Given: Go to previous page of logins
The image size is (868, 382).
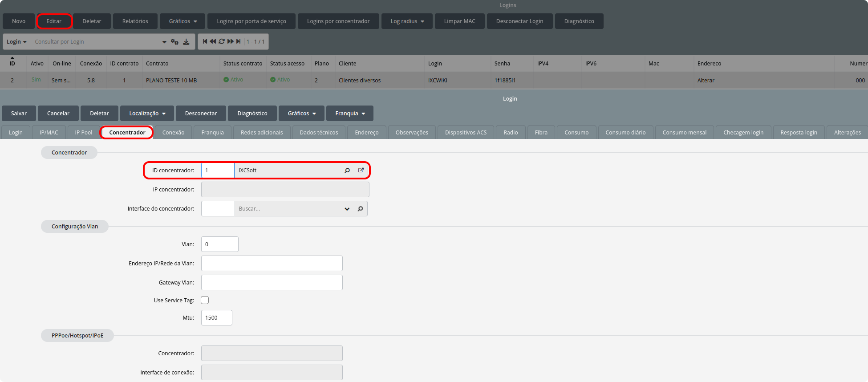Looking at the screenshot, I should coord(213,41).
